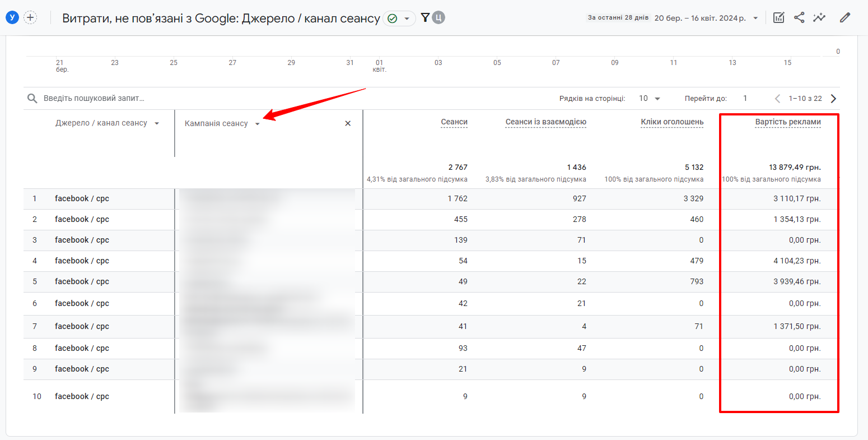Click sessions value '455'
The width and height of the screenshot is (868, 440).
[x=461, y=219]
